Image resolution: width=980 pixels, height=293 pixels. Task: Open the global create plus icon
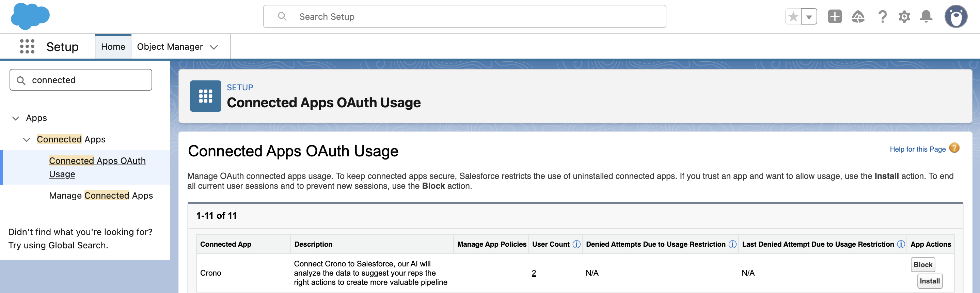click(x=835, y=17)
